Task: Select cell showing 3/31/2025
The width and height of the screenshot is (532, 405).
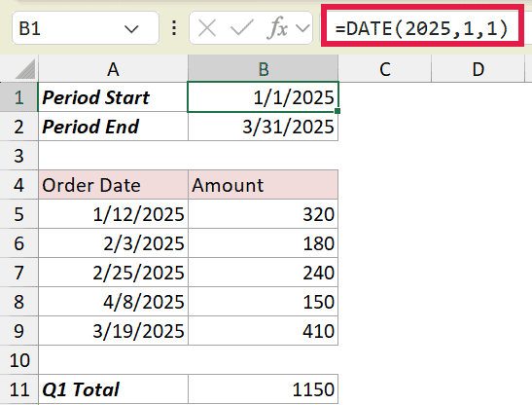Action: (264, 127)
